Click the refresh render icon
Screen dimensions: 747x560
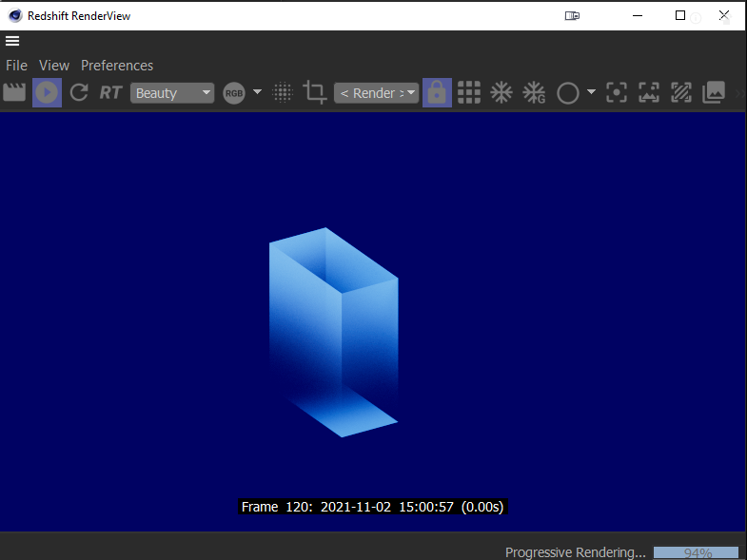pos(79,92)
